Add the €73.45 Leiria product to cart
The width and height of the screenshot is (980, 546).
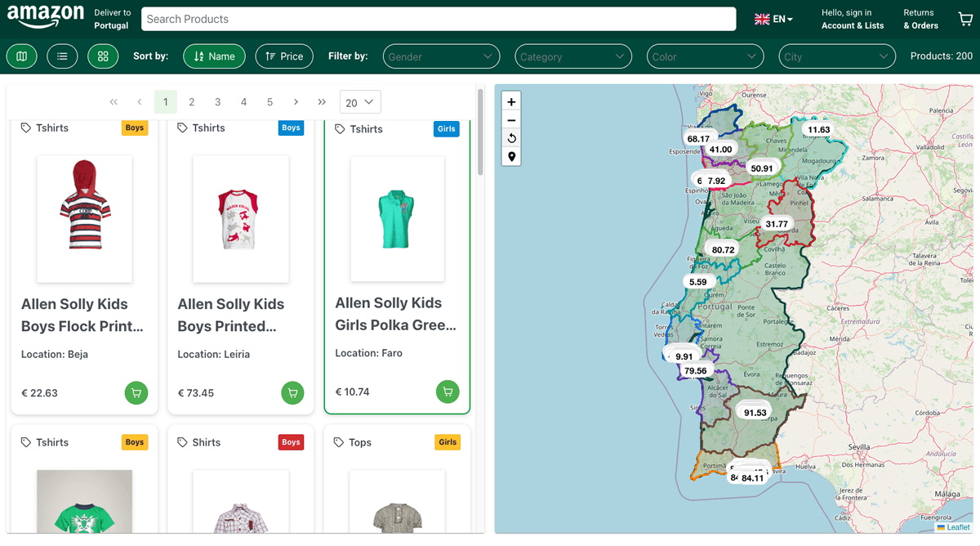tap(292, 393)
